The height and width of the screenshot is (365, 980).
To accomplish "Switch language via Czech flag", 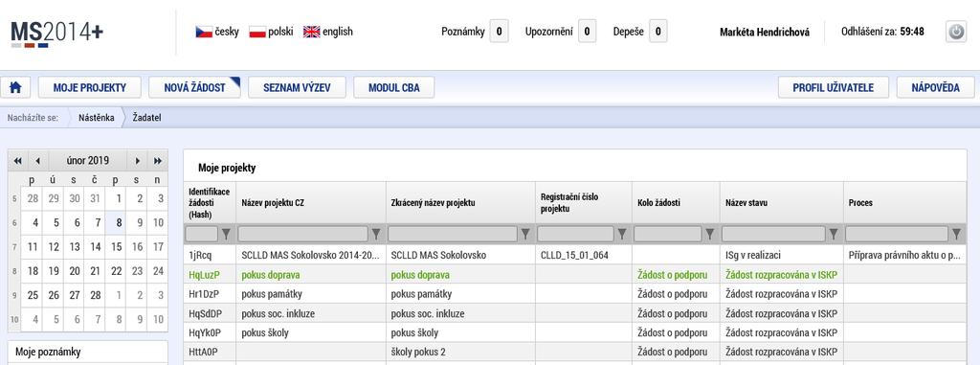I will coord(204,32).
